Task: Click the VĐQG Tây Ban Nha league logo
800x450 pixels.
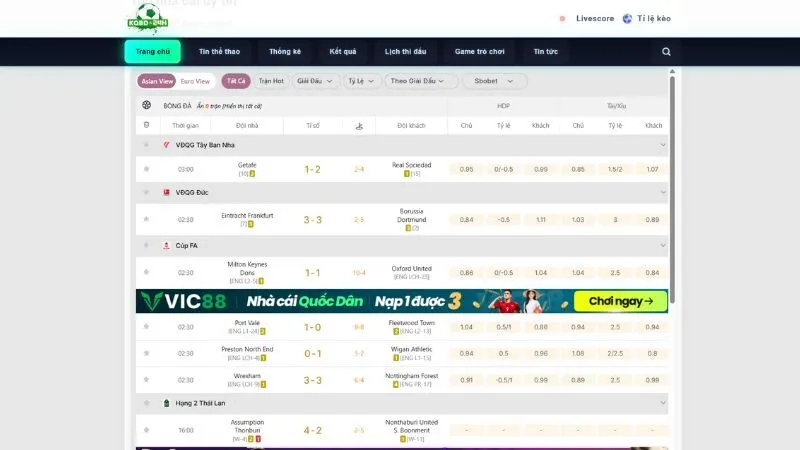Action: point(166,145)
